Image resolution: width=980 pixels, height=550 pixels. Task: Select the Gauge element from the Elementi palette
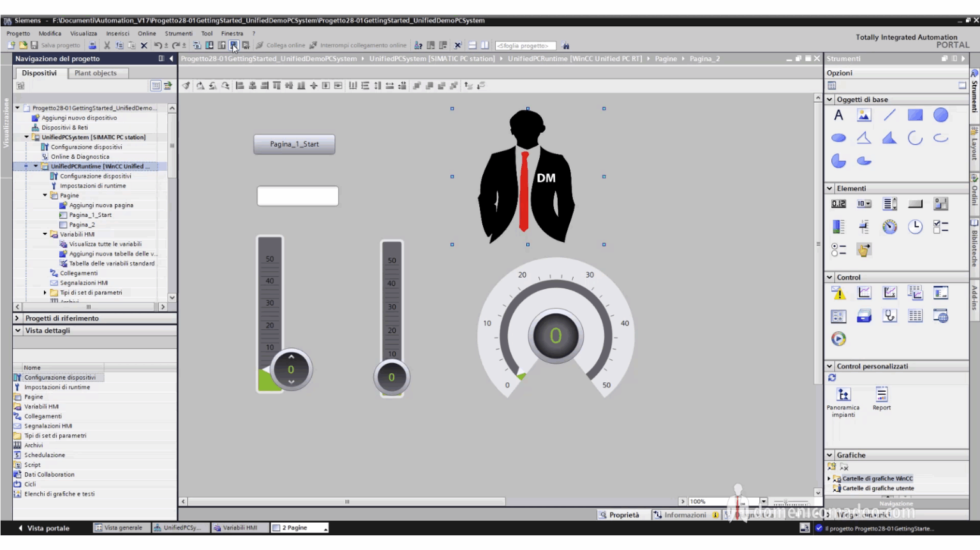coord(889,227)
